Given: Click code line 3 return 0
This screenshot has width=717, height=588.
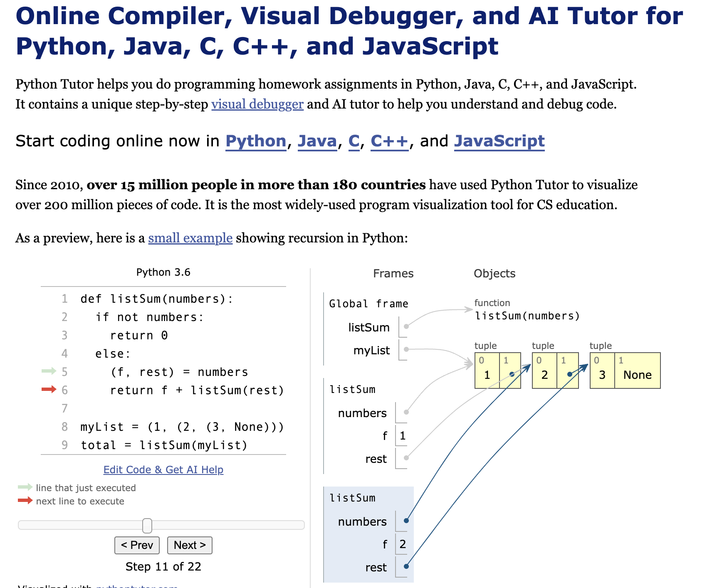Looking at the screenshot, I should 139,336.
